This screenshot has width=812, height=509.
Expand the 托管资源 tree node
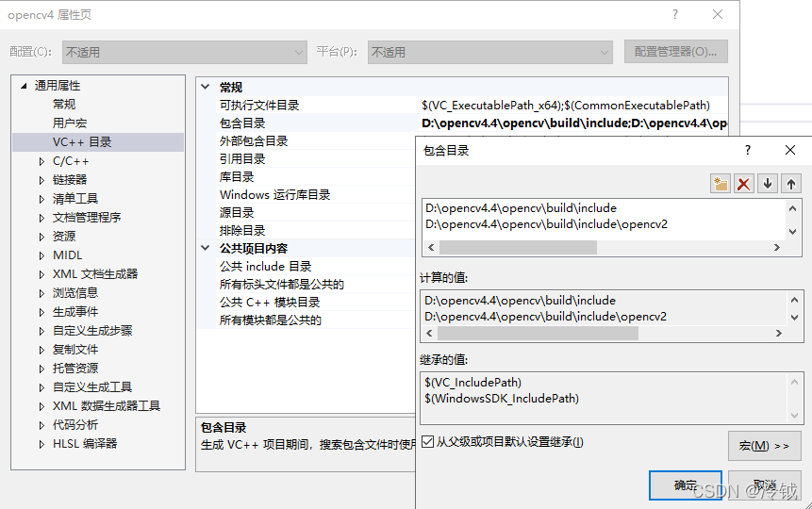(41, 369)
